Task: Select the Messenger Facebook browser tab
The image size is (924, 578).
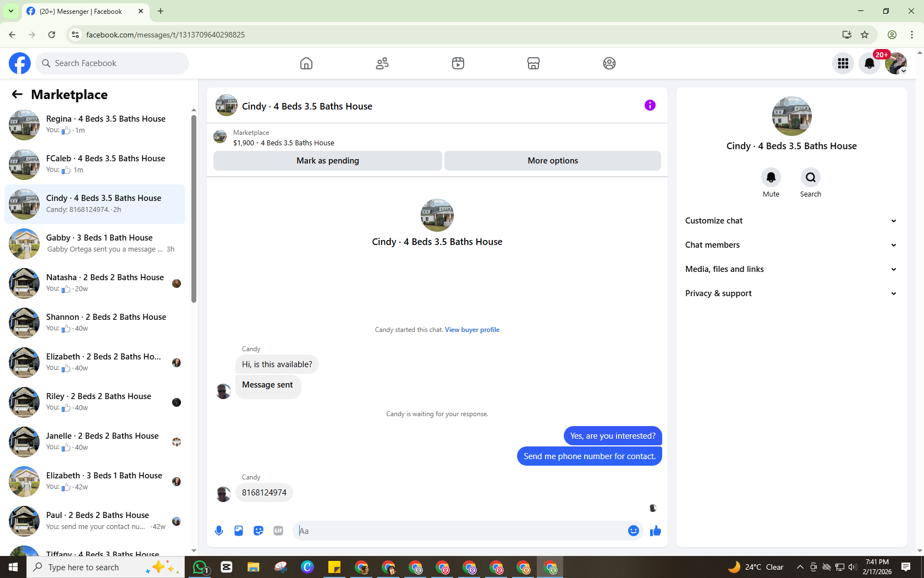Action: click(86, 11)
